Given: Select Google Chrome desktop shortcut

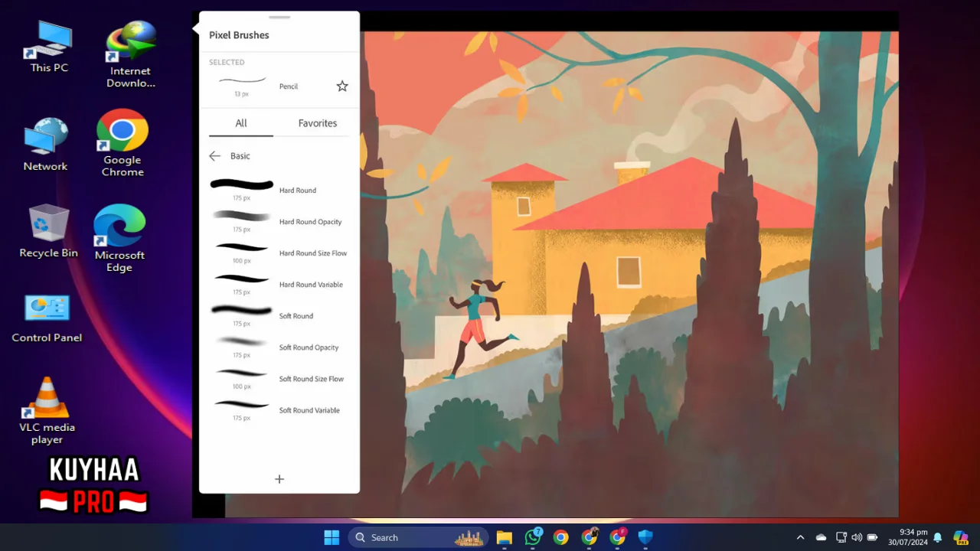Looking at the screenshot, I should click(x=122, y=143).
